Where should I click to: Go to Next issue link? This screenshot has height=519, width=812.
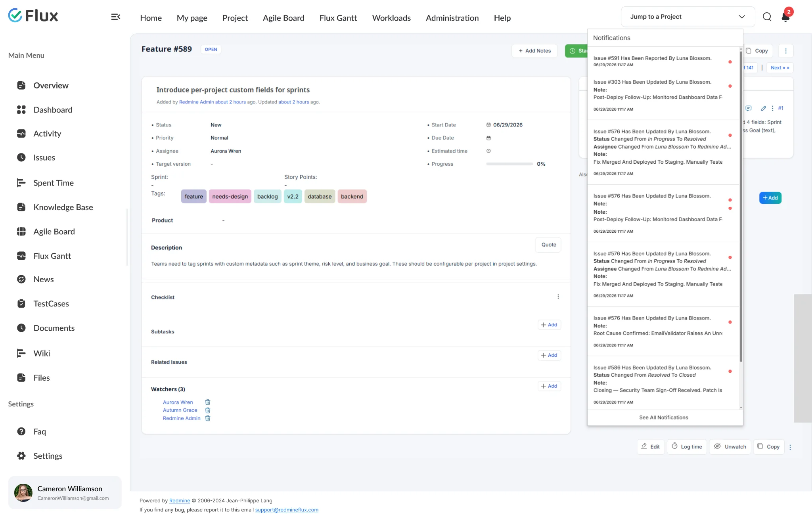[x=780, y=68]
